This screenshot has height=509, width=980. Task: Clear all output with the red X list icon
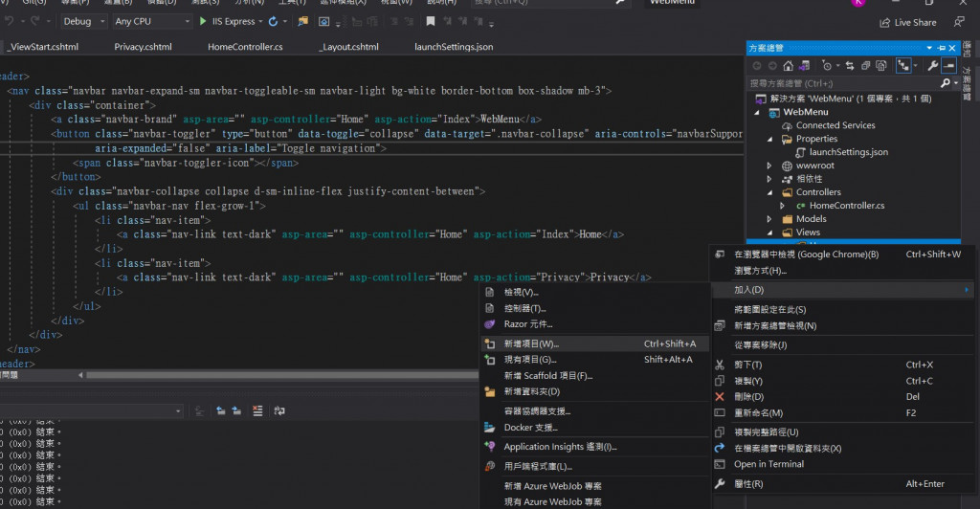[257, 410]
